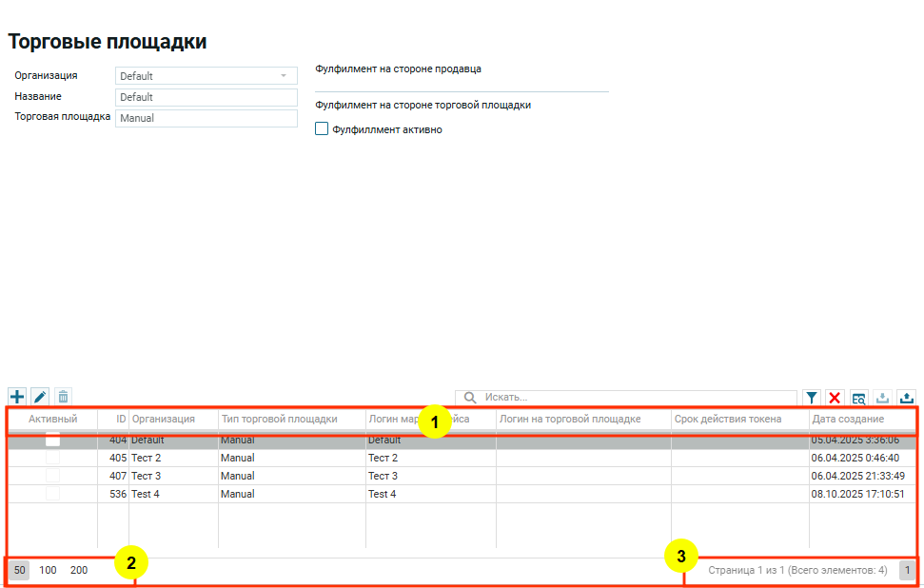Enable the Фулфиллмент активно checkbox
Image resolution: width=924 pixels, height=588 pixels.
(322, 129)
